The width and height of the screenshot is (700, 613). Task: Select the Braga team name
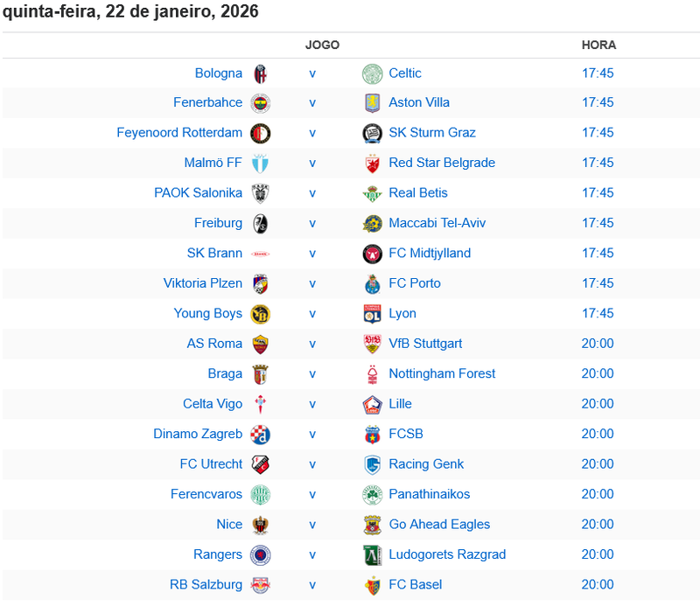coord(225,373)
